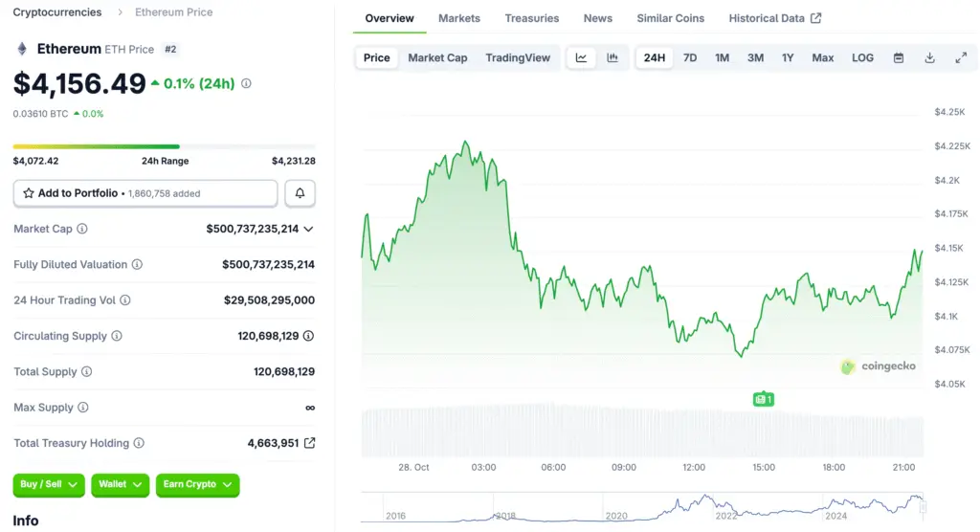Open Total Treasury Holding external link icon
Image resolution: width=980 pixels, height=532 pixels.
(309, 443)
